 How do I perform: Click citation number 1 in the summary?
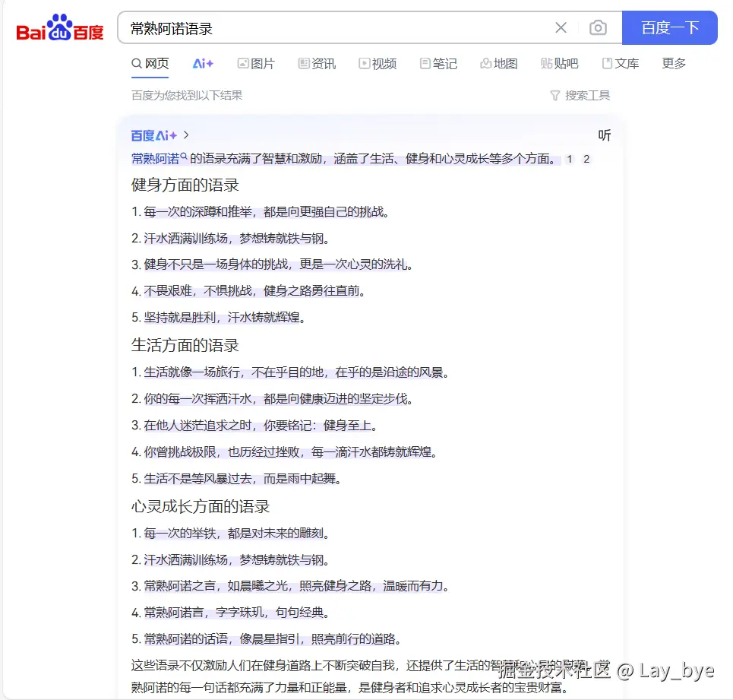coord(569,160)
